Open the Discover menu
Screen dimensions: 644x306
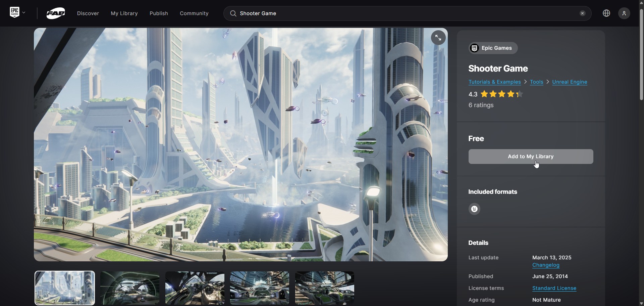point(88,13)
